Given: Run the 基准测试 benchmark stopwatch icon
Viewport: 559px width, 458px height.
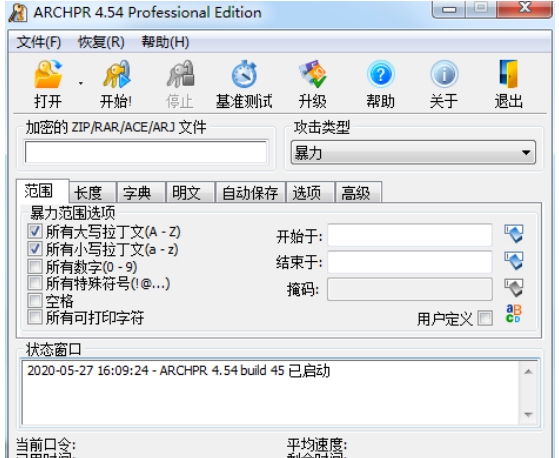Looking at the screenshot, I should click(244, 74).
